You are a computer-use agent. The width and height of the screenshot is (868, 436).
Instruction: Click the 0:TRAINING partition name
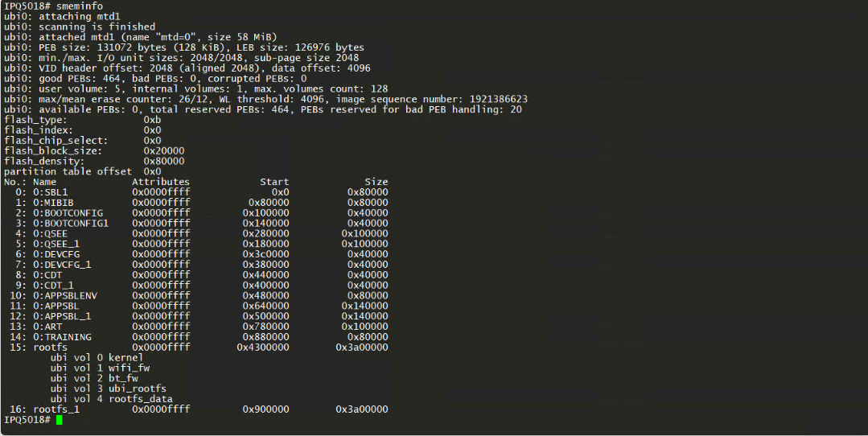tap(62, 337)
